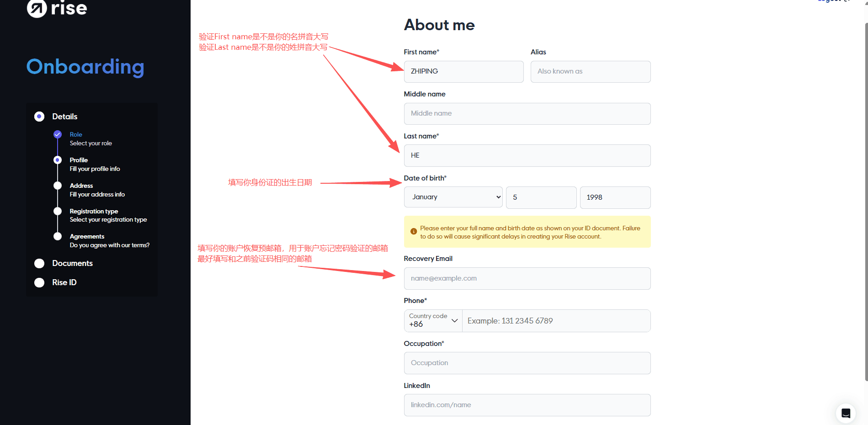Click the birth day field showing 5

[x=541, y=197]
